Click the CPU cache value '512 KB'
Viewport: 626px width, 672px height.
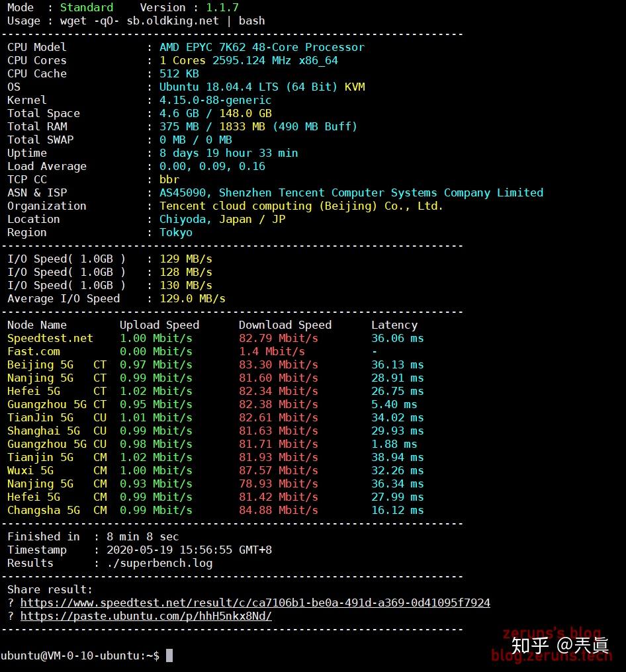point(179,73)
